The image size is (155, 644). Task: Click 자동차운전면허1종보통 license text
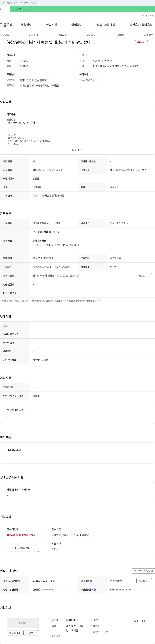[52, 196]
